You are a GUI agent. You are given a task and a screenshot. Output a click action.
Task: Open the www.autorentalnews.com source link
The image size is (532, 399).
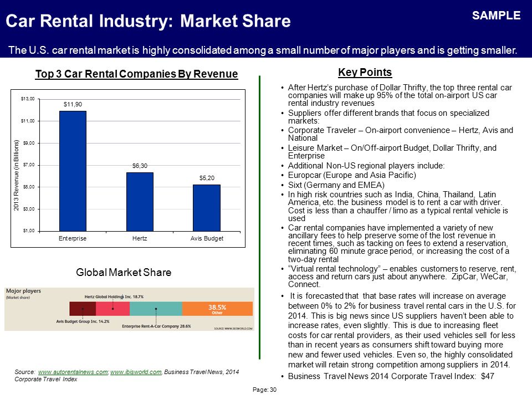coord(73,372)
